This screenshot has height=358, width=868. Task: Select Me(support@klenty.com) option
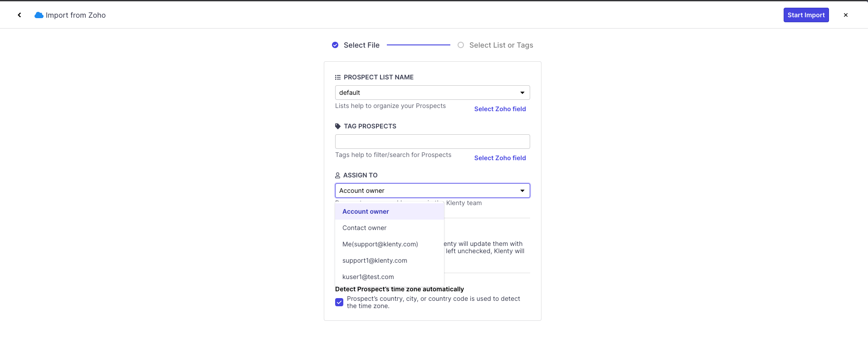[380, 244]
